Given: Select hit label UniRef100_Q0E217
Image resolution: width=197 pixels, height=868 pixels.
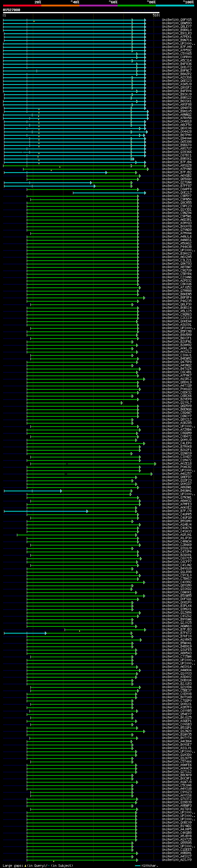Looking at the screenshot, I should pyautogui.click(x=177, y=193).
